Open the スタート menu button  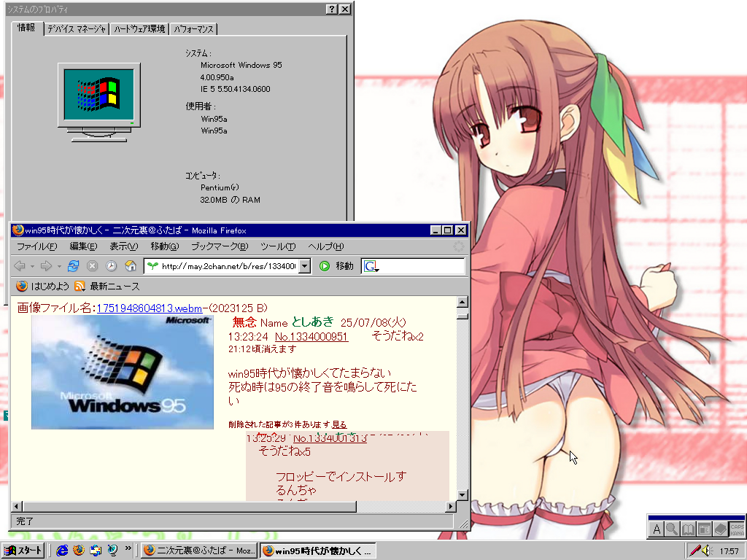click(23, 551)
